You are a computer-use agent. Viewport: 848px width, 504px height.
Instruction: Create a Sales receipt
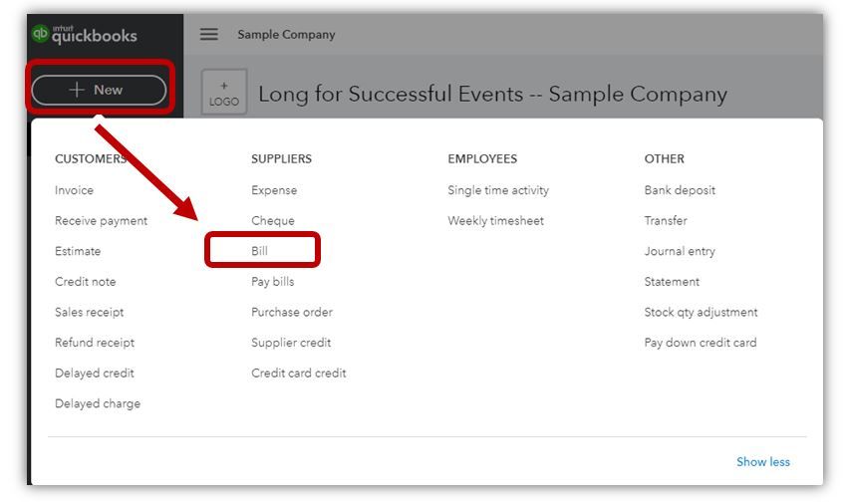pos(90,312)
